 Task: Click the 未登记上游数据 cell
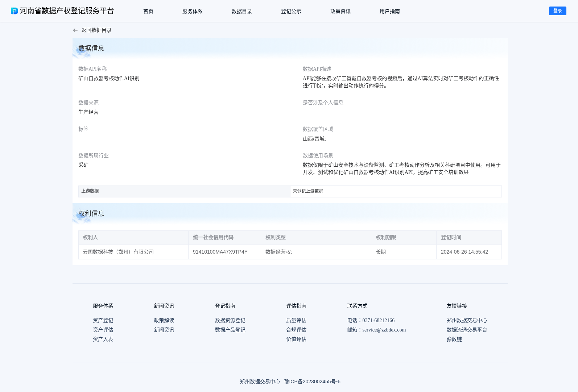click(x=396, y=191)
